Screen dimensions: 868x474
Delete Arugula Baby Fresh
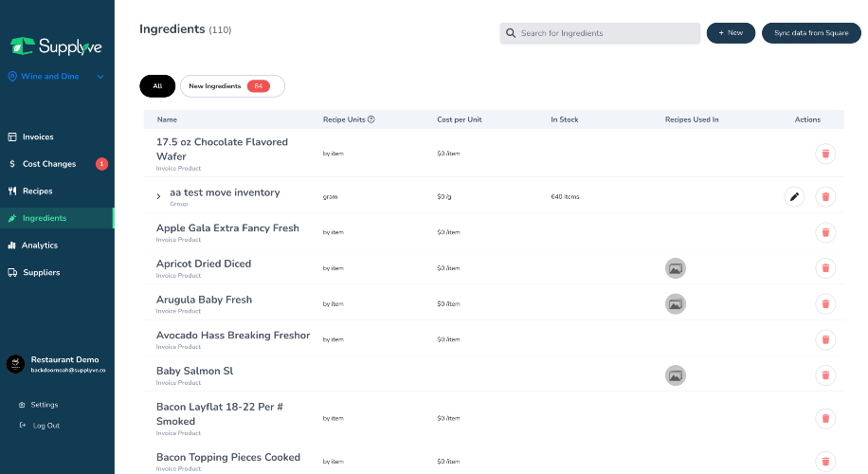tap(825, 304)
